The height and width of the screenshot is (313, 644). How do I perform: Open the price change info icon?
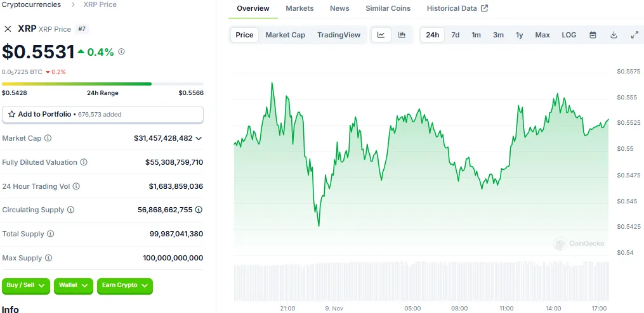[x=121, y=52]
